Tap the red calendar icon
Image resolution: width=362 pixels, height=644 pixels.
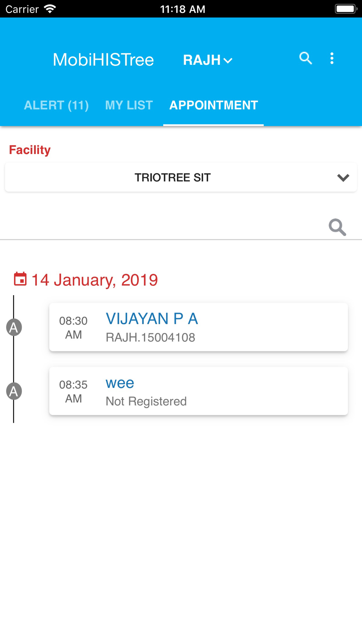click(x=20, y=279)
